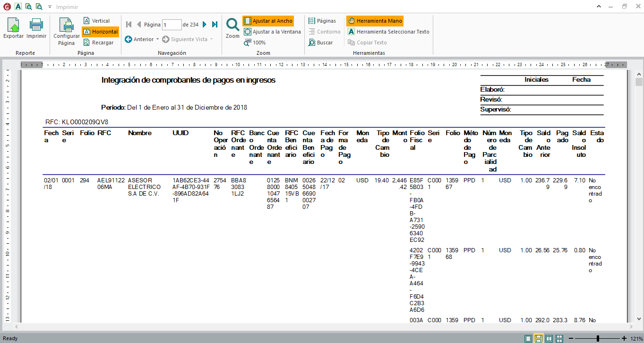The height and width of the screenshot is (343, 644).
Task: Click the page number input field
Action: (172, 25)
